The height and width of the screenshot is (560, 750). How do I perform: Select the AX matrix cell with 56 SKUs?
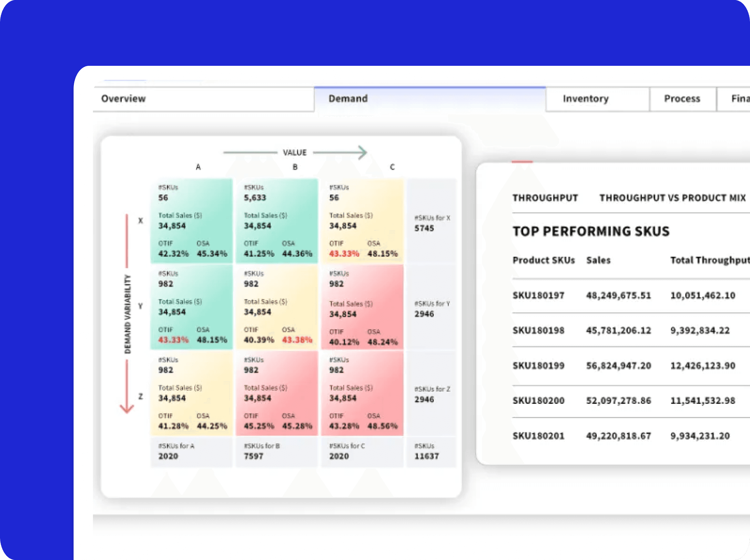tap(192, 221)
